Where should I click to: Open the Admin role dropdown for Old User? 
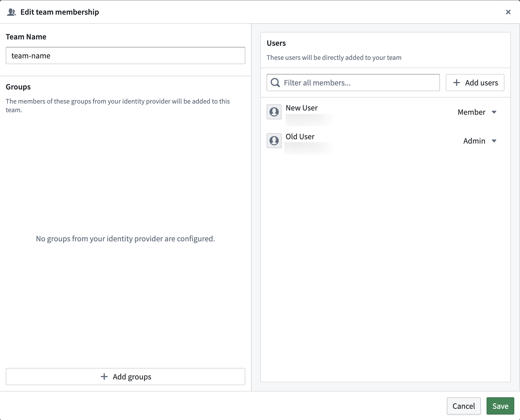pyautogui.click(x=480, y=141)
